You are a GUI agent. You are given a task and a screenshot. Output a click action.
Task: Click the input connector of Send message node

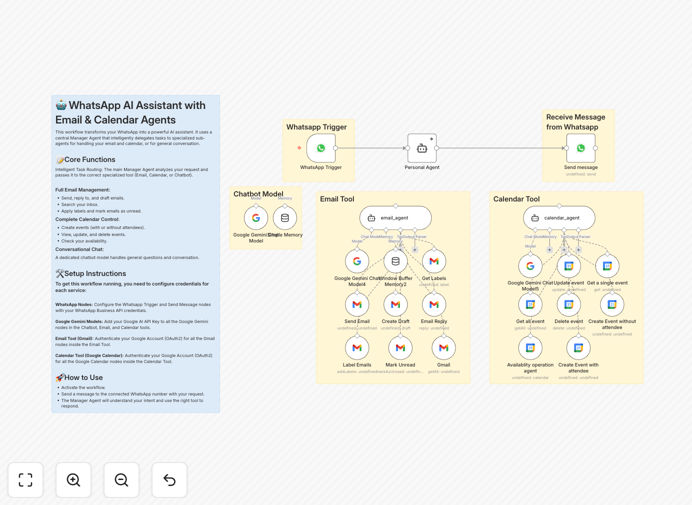click(x=566, y=148)
